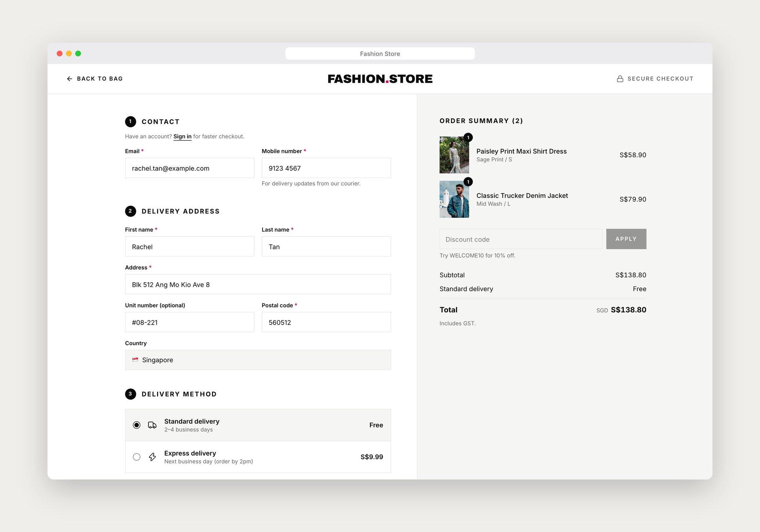Click the yellow minimize window button

pos(69,53)
